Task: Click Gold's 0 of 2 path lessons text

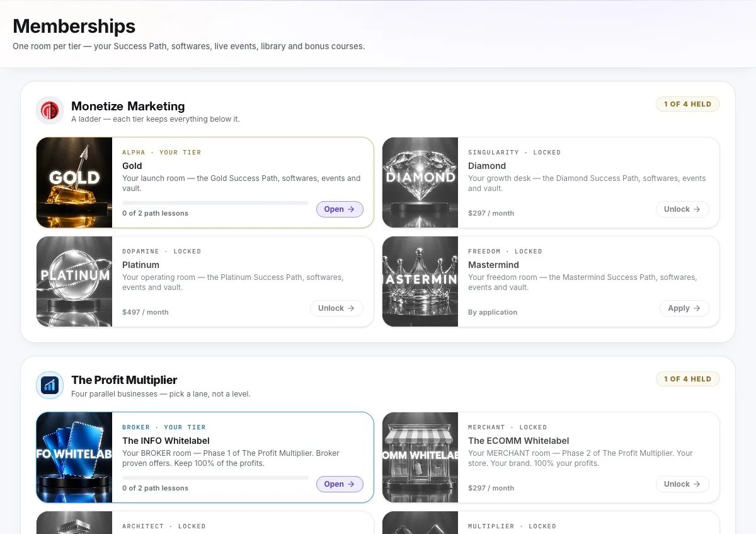Action: [155, 213]
